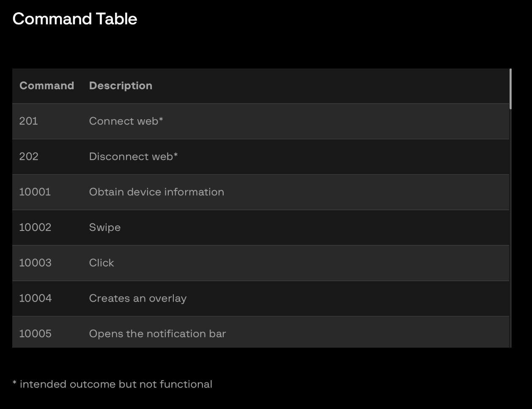Click the scrollbar track below the thumb

coord(510,228)
